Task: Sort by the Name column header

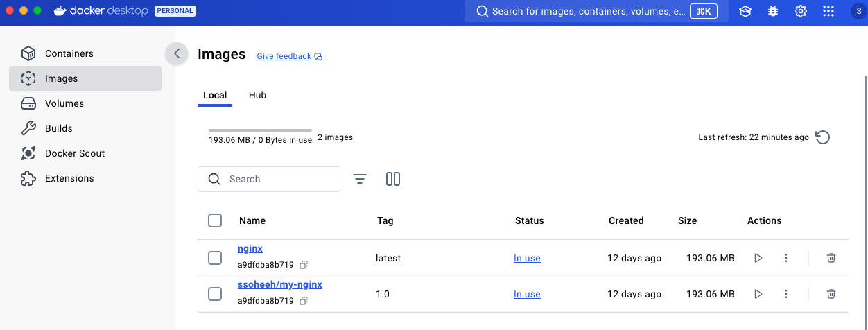Action: click(252, 220)
